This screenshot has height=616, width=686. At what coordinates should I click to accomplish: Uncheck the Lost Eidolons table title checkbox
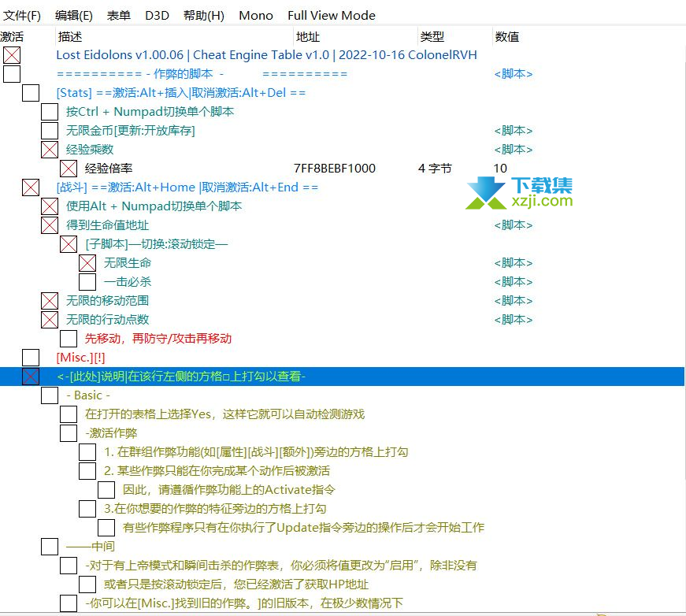(x=12, y=55)
